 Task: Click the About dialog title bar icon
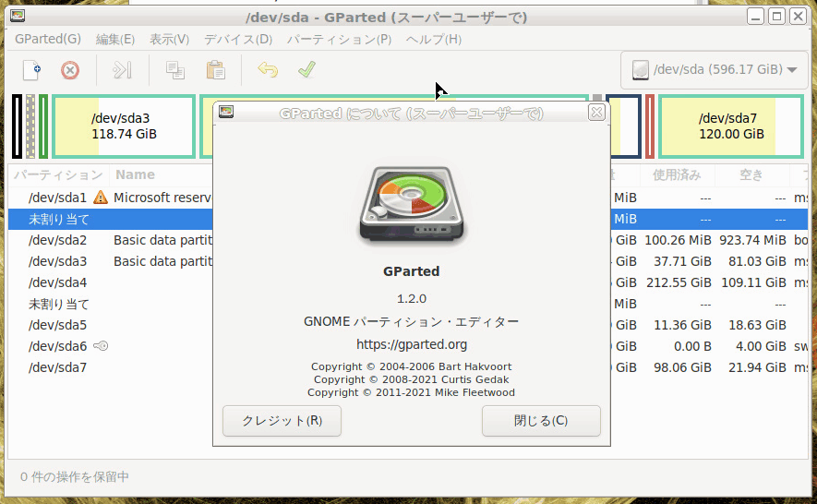226,112
